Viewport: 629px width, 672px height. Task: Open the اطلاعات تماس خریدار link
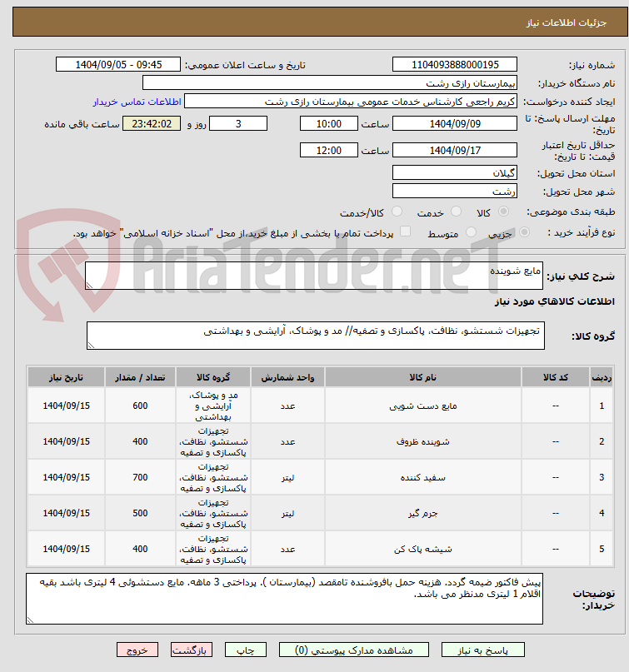pyautogui.click(x=137, y=102)
